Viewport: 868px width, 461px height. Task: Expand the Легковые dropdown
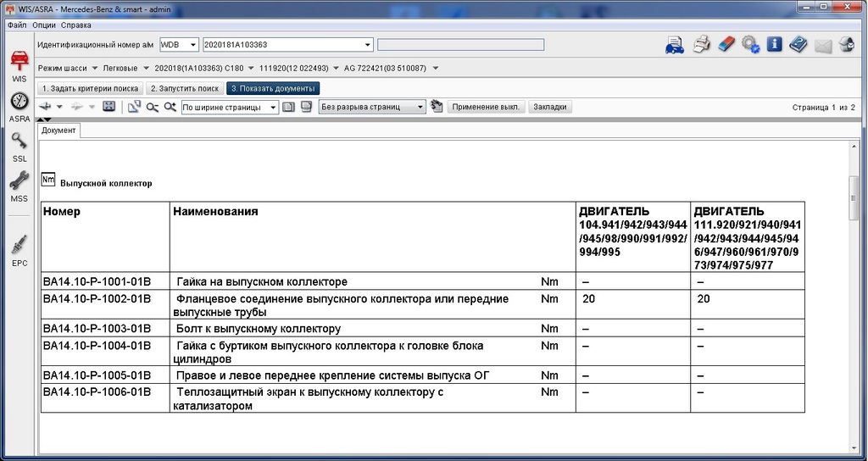point(146,68)
